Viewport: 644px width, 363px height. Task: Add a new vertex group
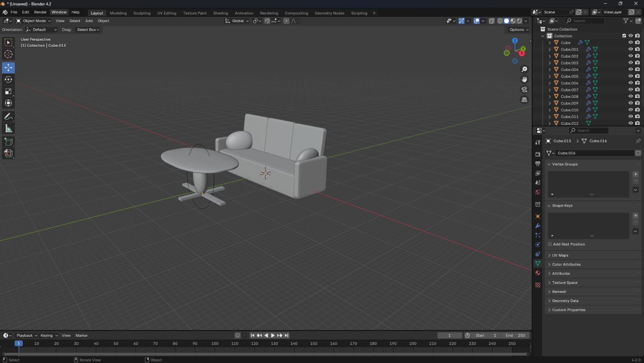click(x=636, y=174)
